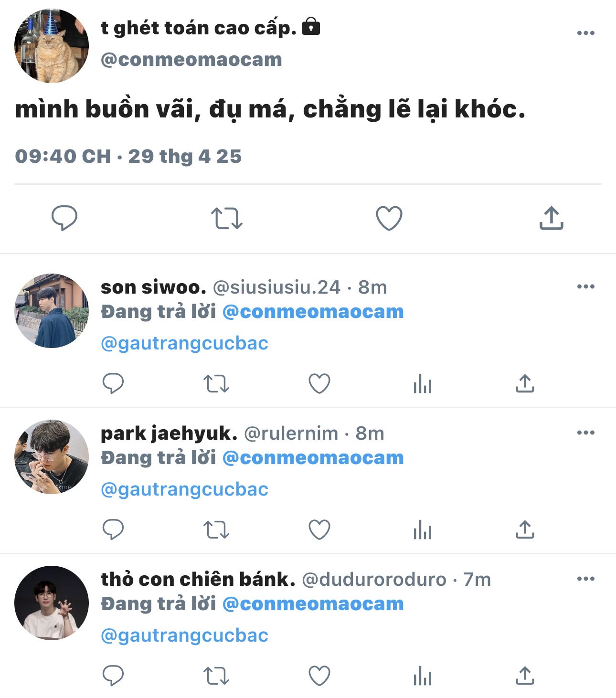Open cat profile picture of conmeomaocam
Screen dimensions: 616x698
click(x=52, y=46)
